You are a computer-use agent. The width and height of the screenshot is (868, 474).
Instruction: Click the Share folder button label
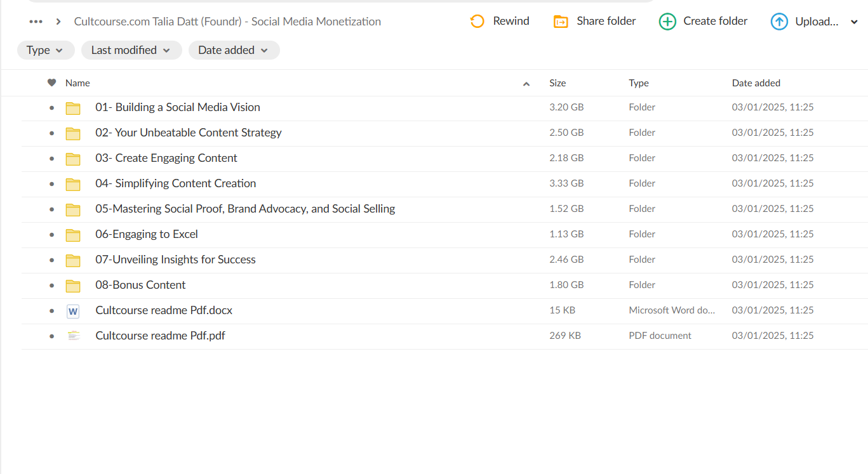606,21
